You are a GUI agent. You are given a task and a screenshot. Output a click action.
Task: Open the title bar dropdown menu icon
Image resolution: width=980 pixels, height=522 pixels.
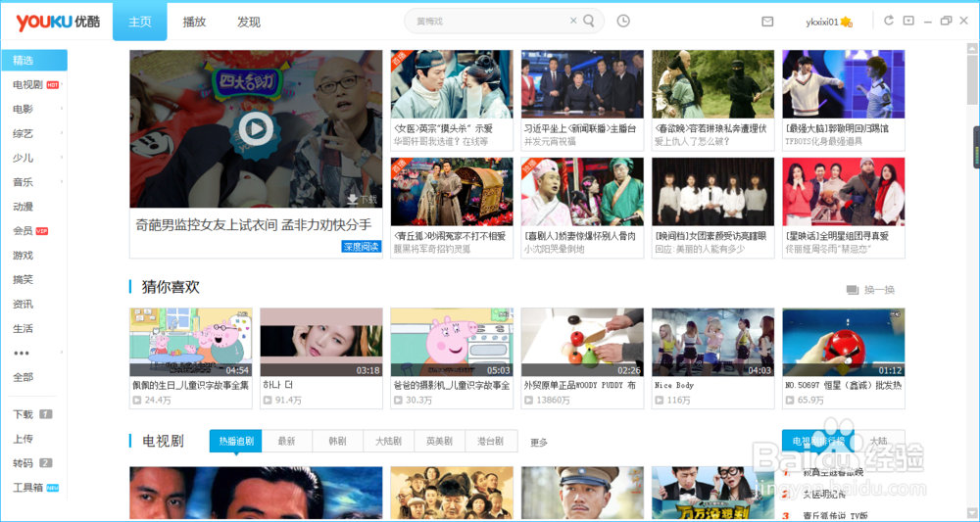908,21
